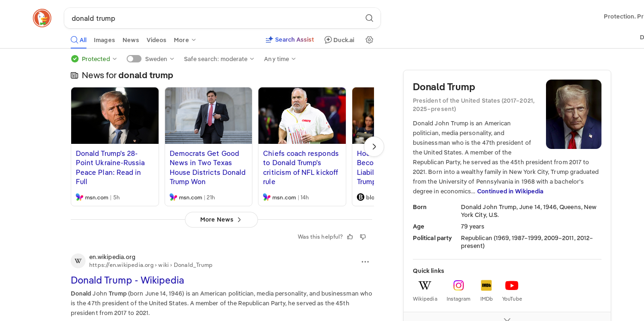Image resolution: width=644 pixels, height=321 pixels.
Task: Open the Safe search: moderate dropdown
Action: pyautogui.click(x=219, y=59)
